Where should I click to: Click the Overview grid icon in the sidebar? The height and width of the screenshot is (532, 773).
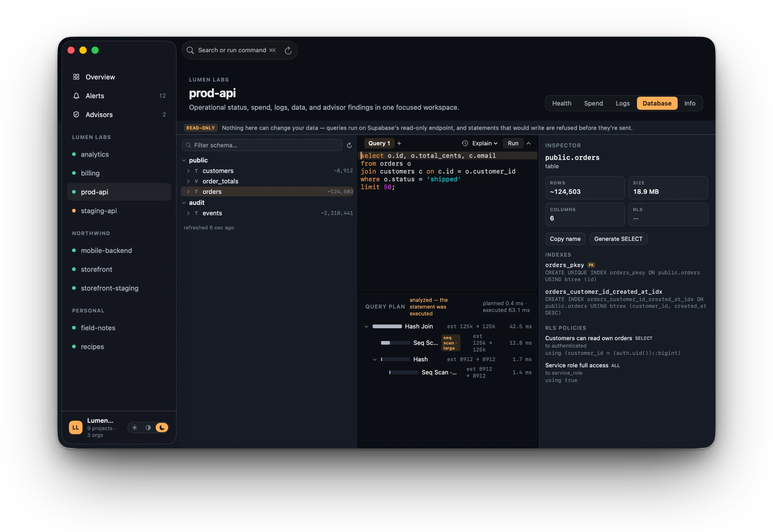tap(76, 77)
